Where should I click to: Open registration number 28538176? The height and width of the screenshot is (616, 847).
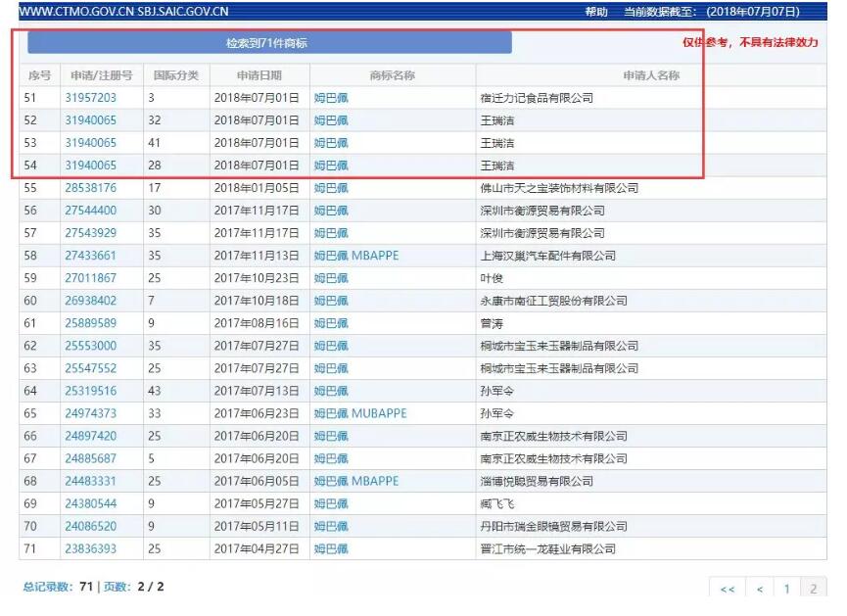coord(91,188)
